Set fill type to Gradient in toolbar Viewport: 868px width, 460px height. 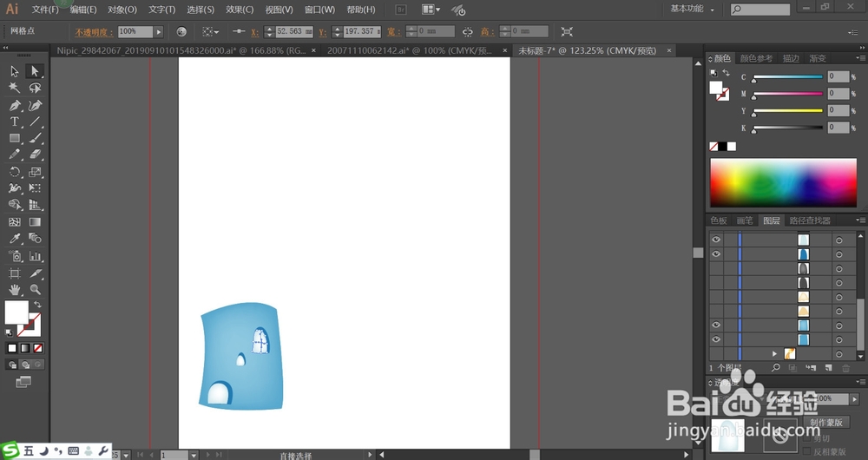(x=25, y=348)
